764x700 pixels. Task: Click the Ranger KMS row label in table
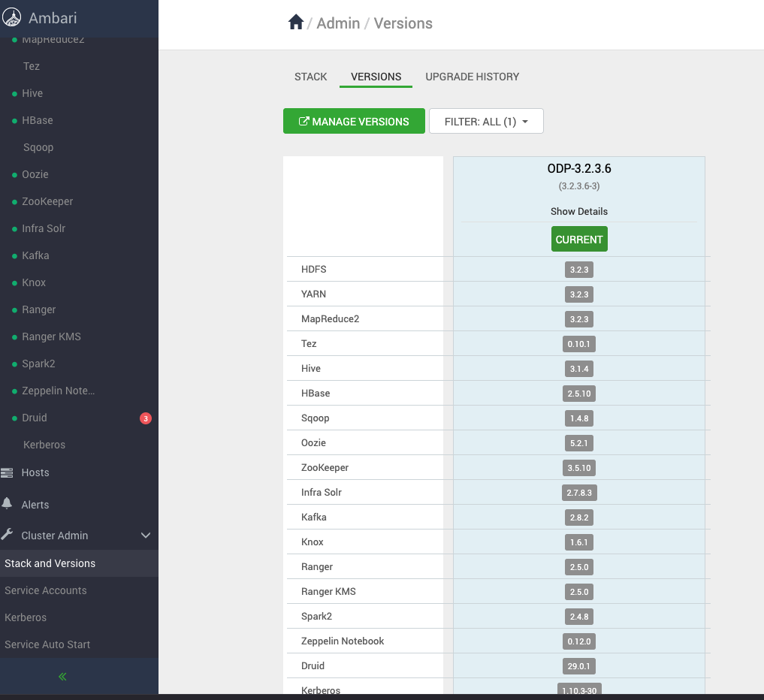pos(328,591)
